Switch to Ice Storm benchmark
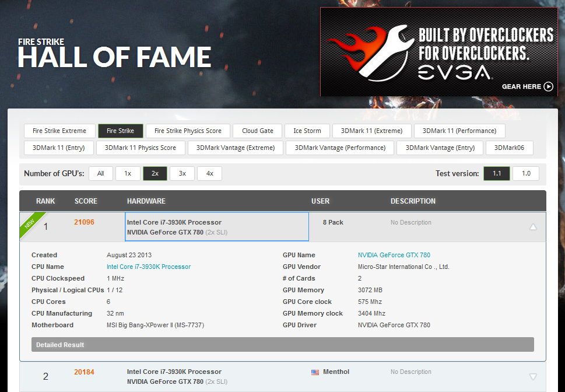Viewport: 565px width, 392px height. coord(307,131)
